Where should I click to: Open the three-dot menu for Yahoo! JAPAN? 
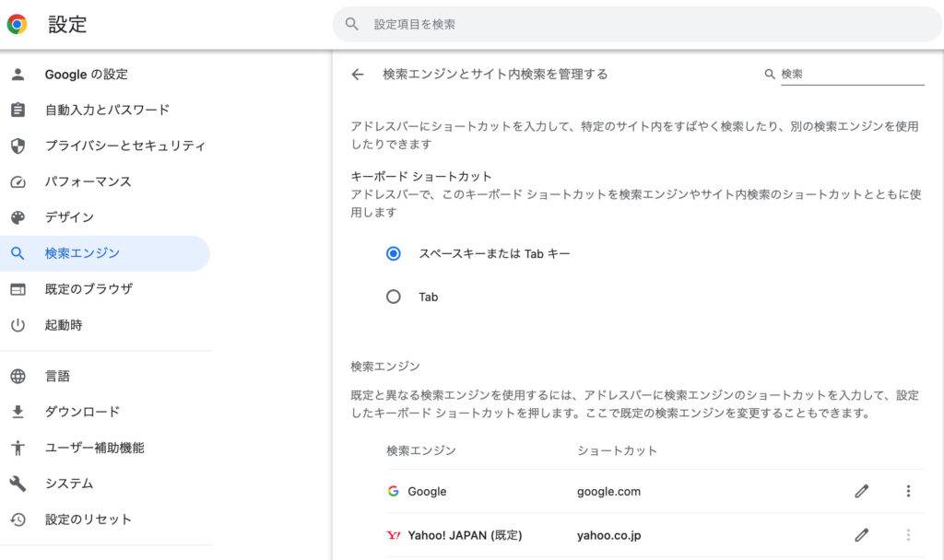909,534
